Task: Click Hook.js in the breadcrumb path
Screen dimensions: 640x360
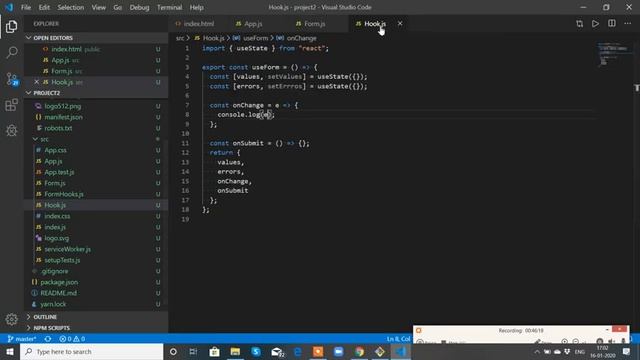Action: pyautogui.click(x=214, y=38)
